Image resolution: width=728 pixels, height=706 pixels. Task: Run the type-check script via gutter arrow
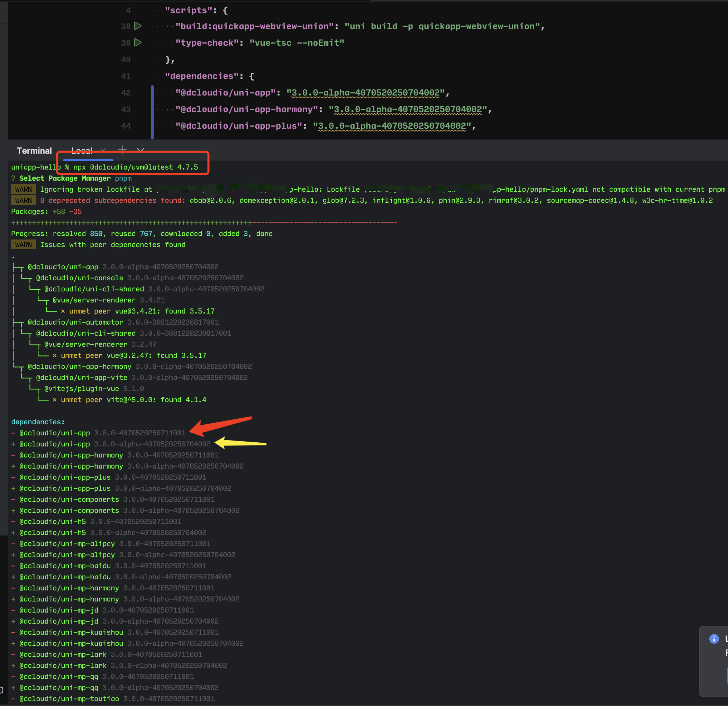tap(138, 43)
